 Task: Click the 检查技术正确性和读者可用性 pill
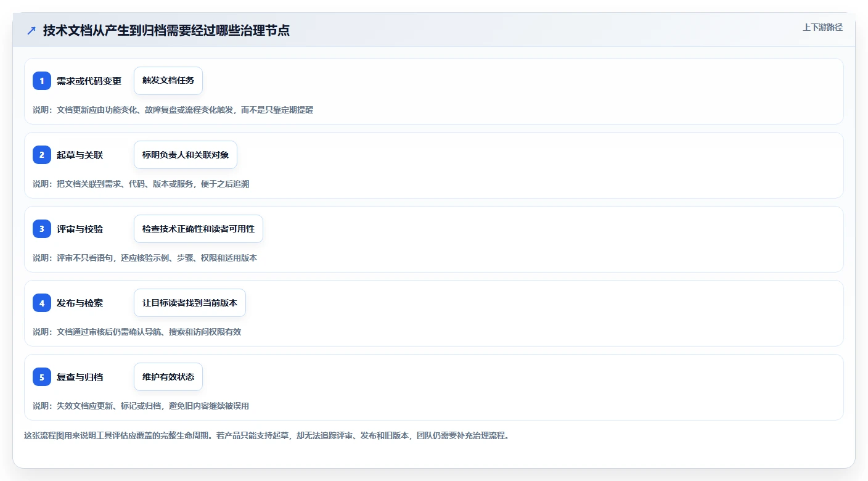point(199,229)
